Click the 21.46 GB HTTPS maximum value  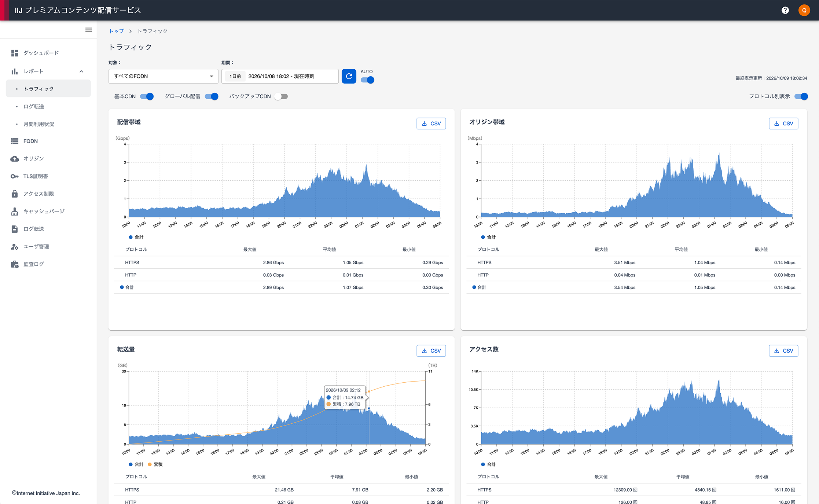pyautogui.click(x=284, y=490)
